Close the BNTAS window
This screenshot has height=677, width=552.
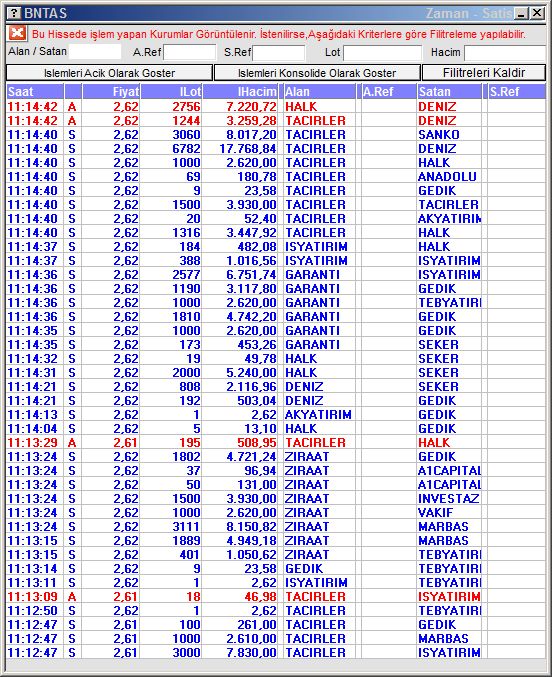(537, 13)
